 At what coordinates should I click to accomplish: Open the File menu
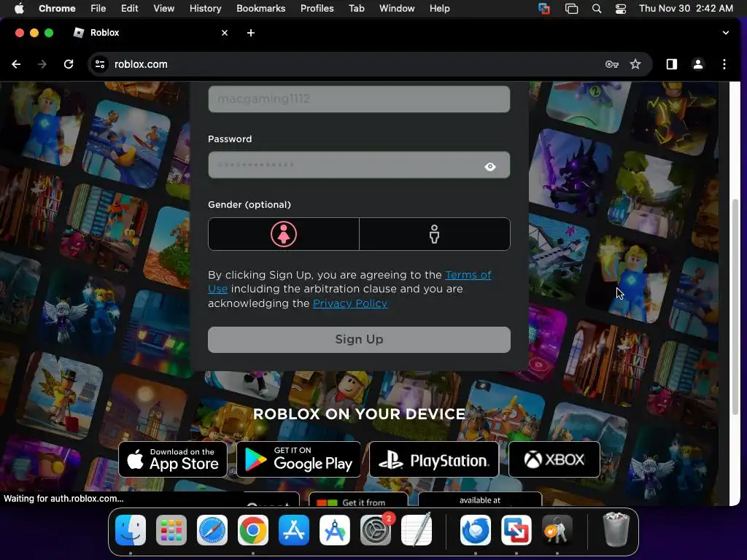pos(98,9)
